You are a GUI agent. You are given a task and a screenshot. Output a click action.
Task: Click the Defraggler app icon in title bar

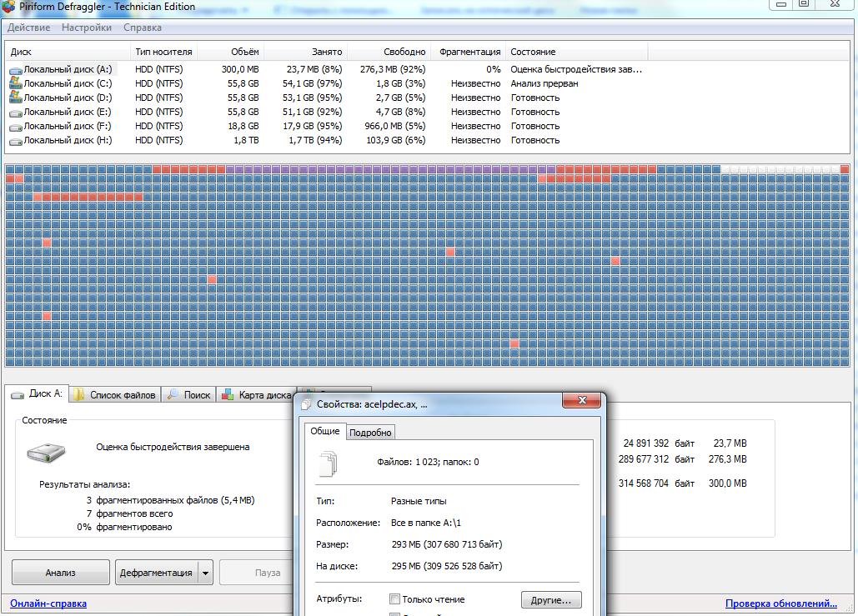click(x=8, y=7)
